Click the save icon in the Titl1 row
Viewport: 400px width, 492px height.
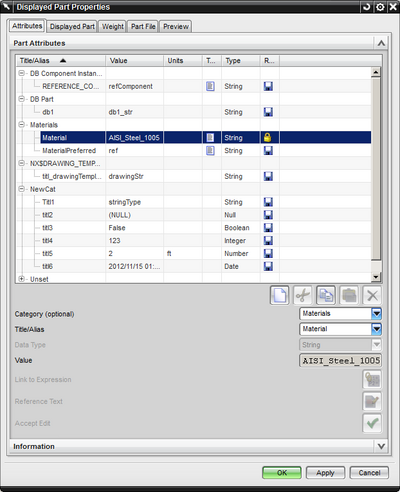coord(268,202)
